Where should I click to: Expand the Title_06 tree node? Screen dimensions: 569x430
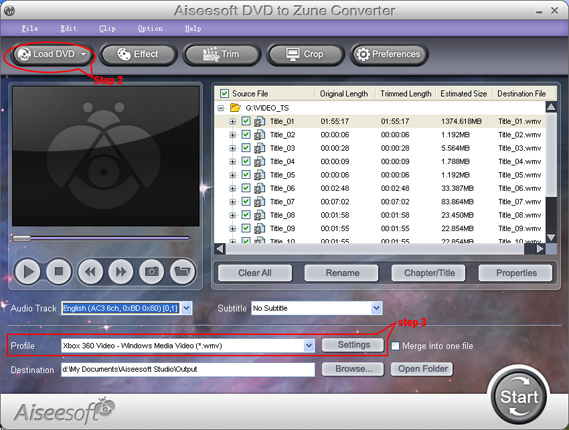click(232, 189)
